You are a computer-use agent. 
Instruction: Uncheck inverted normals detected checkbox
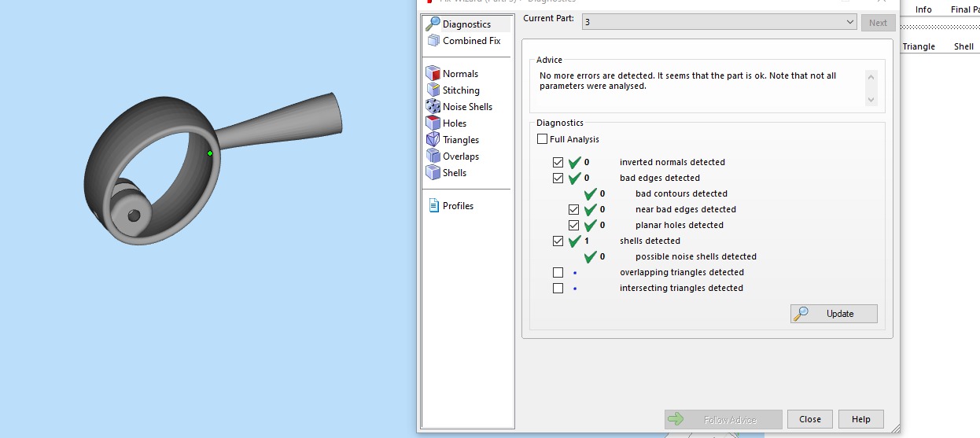558,162
